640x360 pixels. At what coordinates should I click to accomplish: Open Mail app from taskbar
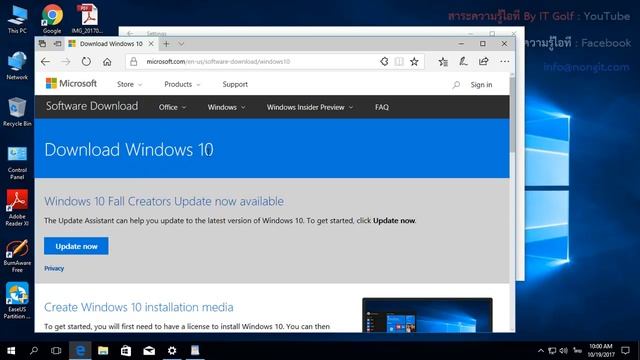click(x=149, y=351)
